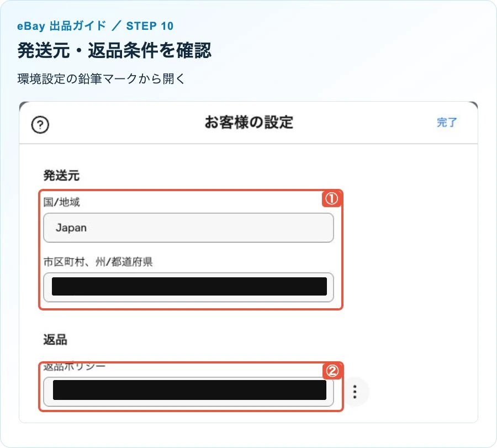
Task: Open the 返品ポリシー dropdown field
Action: [188, 392]
